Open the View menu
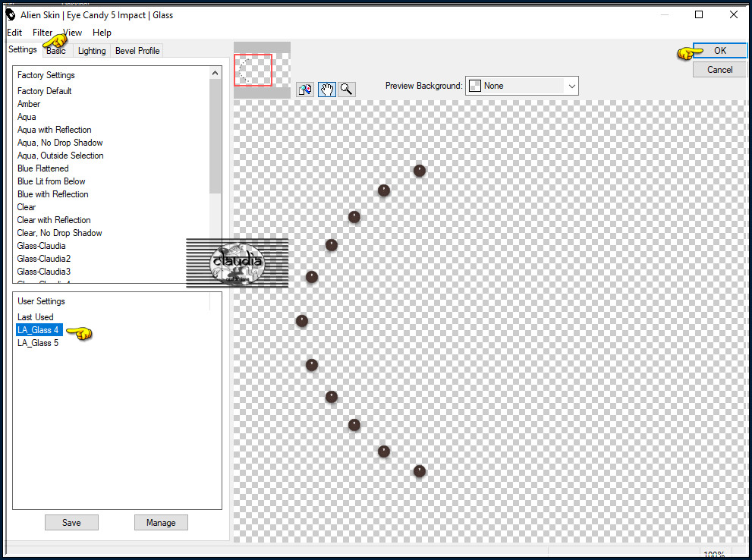Viewport: 752px width, 560px height. (72, 33)
